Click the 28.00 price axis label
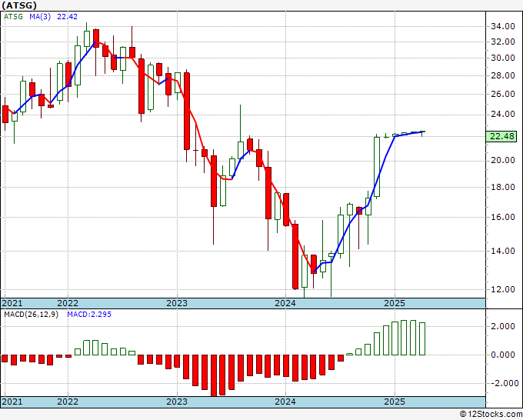This screenshot has height=420, width=523. [x=503, y=75]
